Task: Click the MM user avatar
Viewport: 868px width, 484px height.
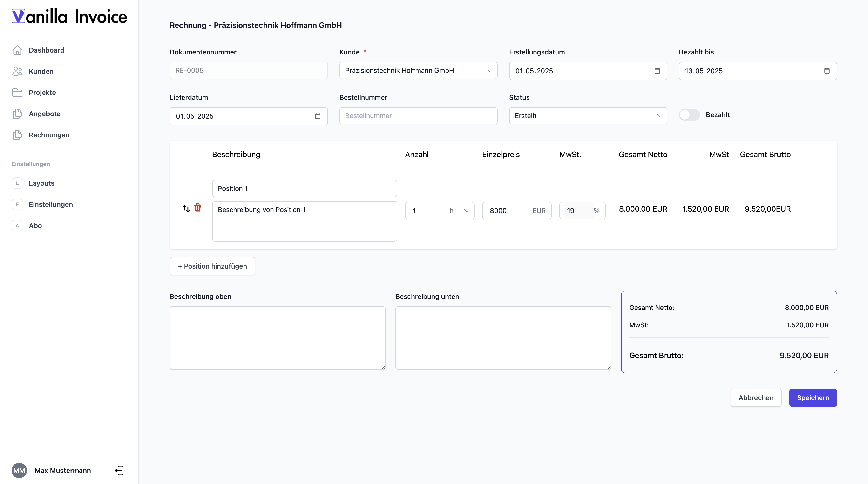Action: (19, 471)
